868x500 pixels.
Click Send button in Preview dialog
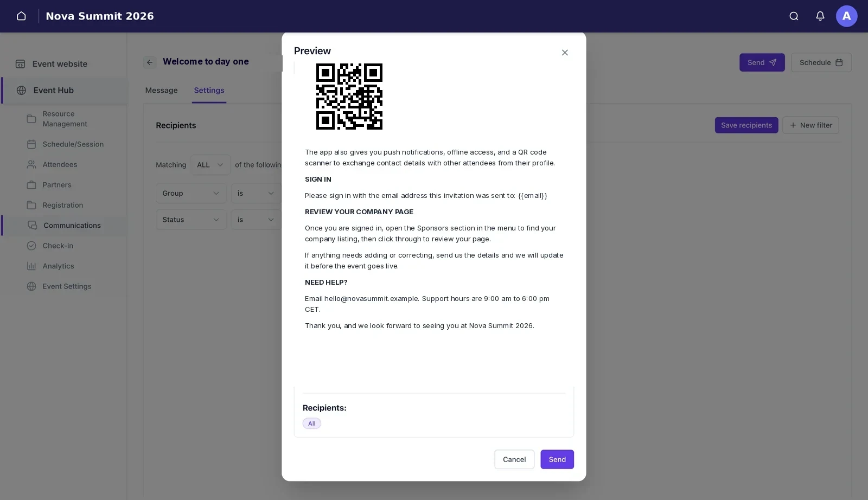point(557,459)
